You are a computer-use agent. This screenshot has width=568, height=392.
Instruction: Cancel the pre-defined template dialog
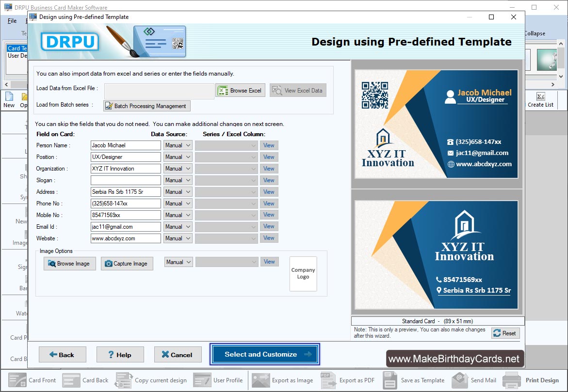tap(178, 355)
